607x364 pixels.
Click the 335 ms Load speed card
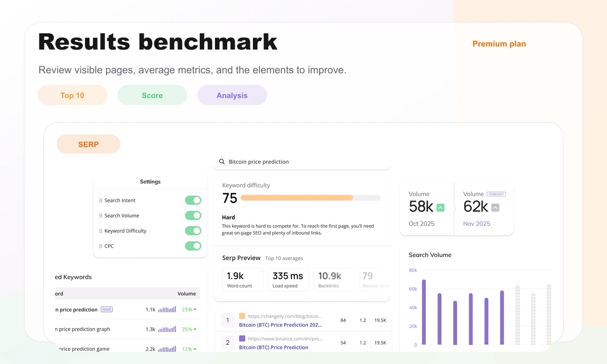pyautogui.click(x=288, y=280)
